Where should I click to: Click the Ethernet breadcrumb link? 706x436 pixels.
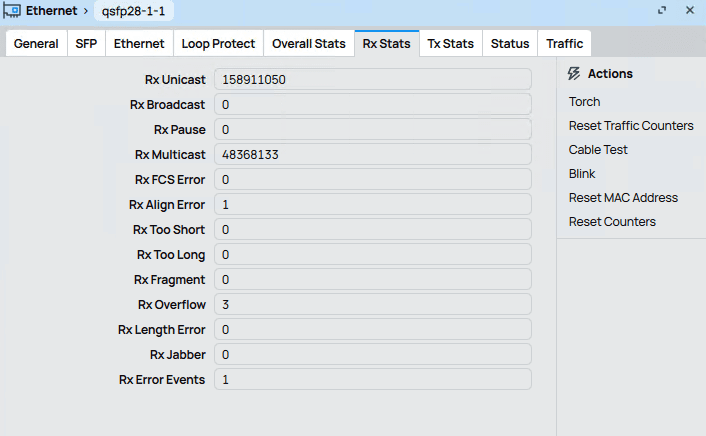click(x=51, y=10)
